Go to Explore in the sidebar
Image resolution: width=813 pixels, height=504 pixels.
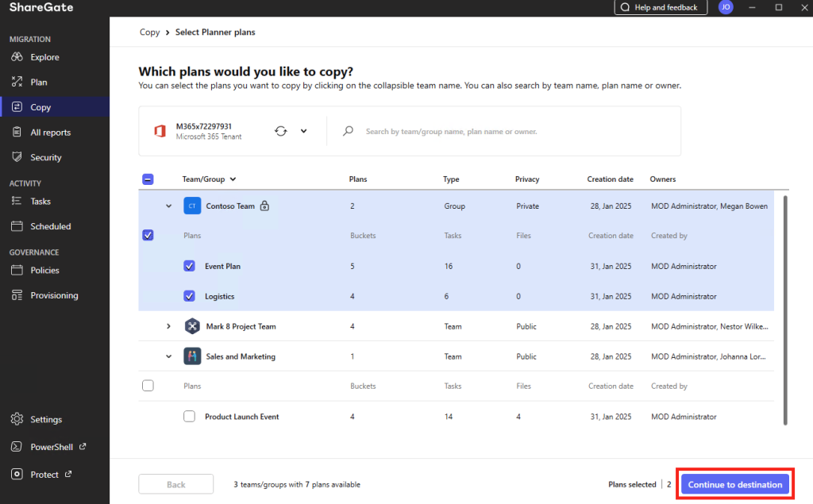tap(44, 57)
